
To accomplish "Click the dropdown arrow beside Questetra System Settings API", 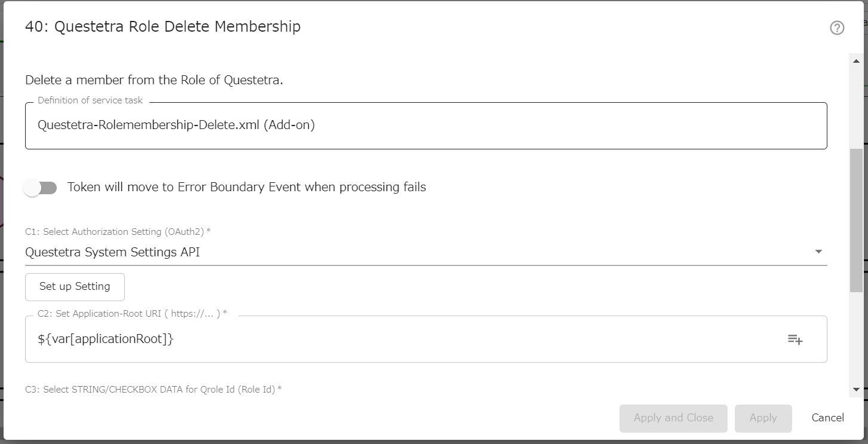I will pyautogui.click(x=819, y=252).
